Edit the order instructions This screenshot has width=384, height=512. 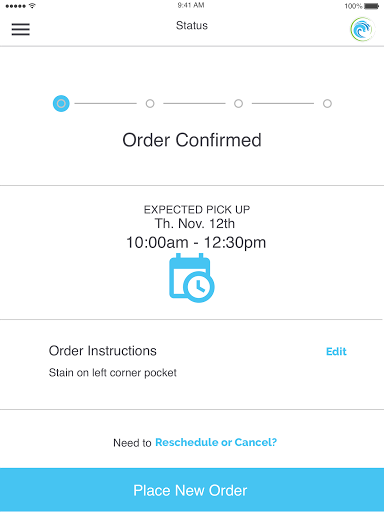336,351
